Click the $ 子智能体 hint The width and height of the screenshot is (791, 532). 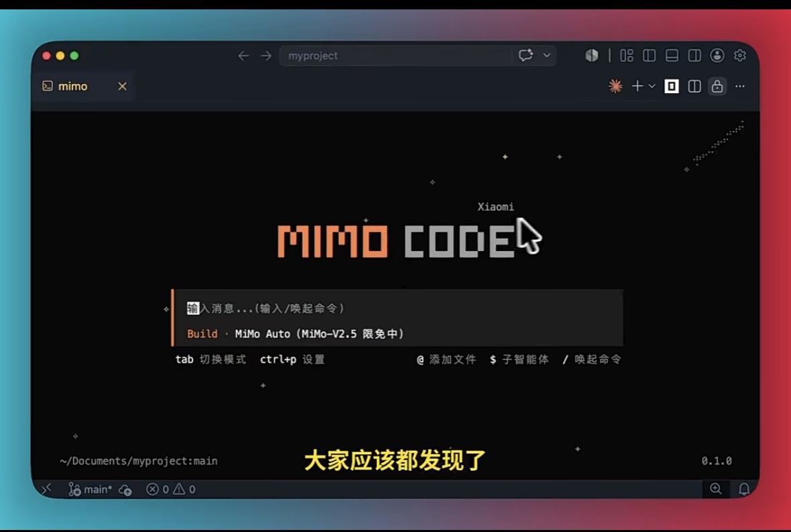pos(519,360)
